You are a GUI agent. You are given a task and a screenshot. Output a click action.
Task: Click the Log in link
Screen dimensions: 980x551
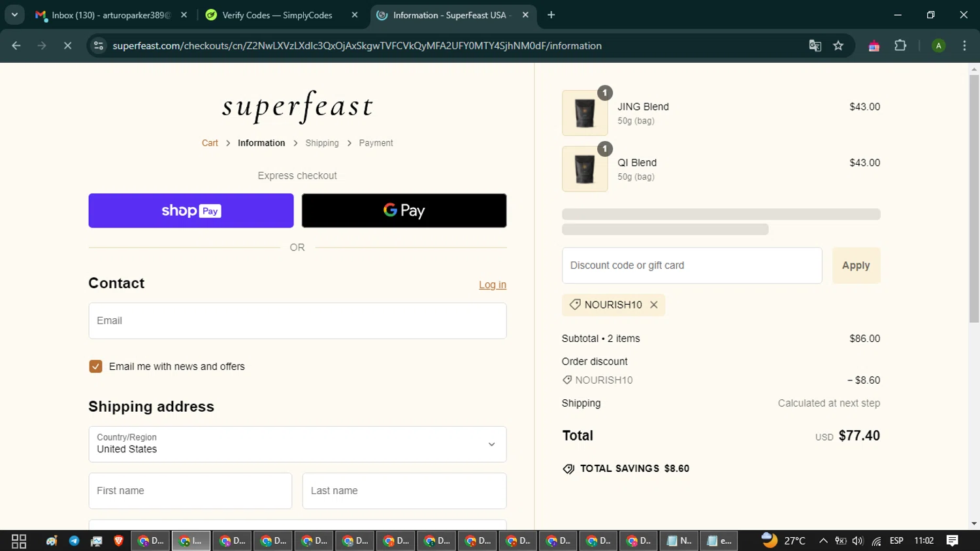click(x=493, y=285)
